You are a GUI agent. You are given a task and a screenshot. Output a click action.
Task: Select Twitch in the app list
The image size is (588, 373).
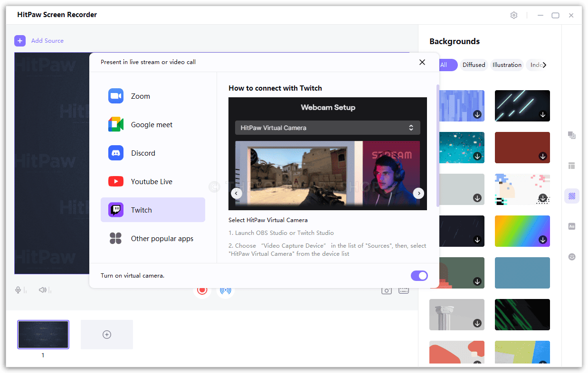153,210
